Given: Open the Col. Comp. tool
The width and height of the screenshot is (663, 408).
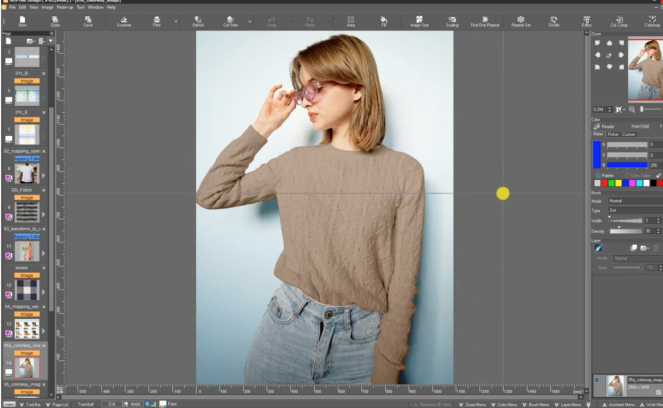Looking at the screenshot, I should pos(619,22).
